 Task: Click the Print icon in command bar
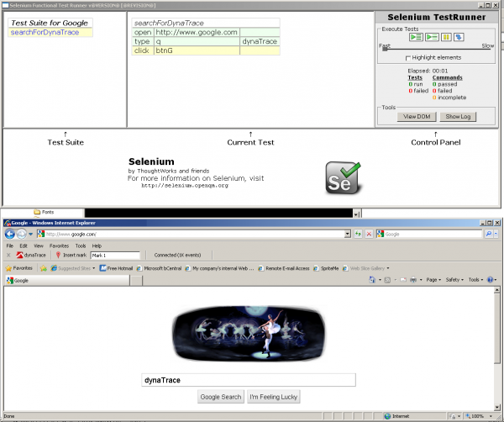pos(413,280)
